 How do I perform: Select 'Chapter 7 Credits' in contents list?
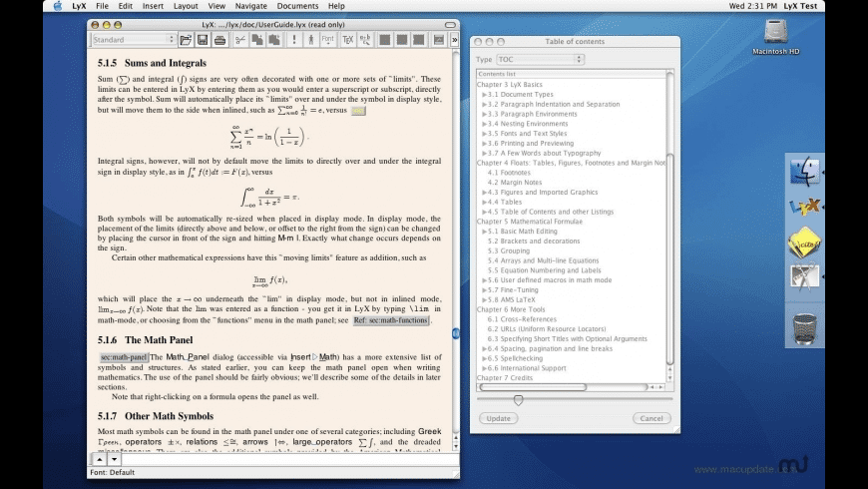click(x=504, y=378)
